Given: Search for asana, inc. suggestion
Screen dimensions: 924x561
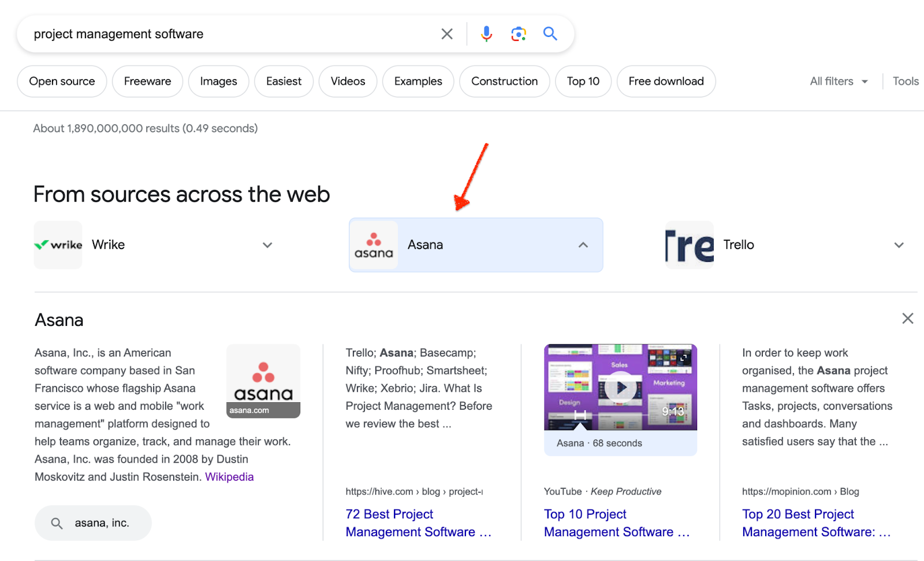Looking at the screenshot, I should (93, 523).
